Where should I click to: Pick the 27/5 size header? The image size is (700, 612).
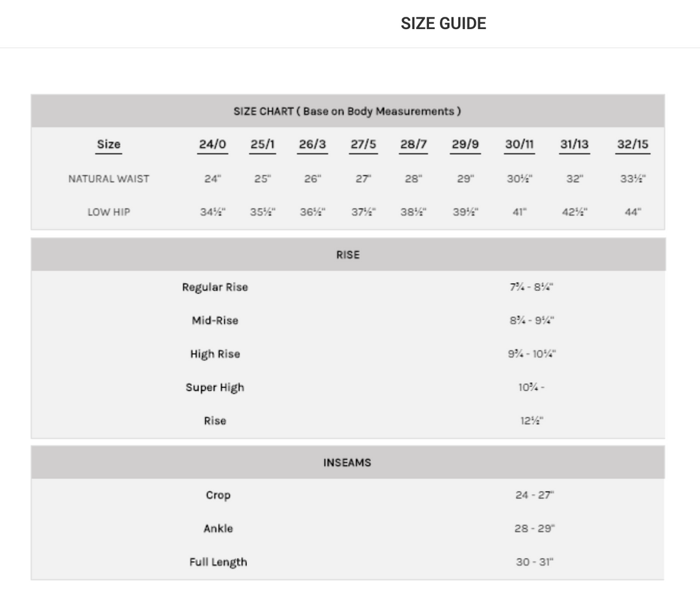[x=364, y=144]
